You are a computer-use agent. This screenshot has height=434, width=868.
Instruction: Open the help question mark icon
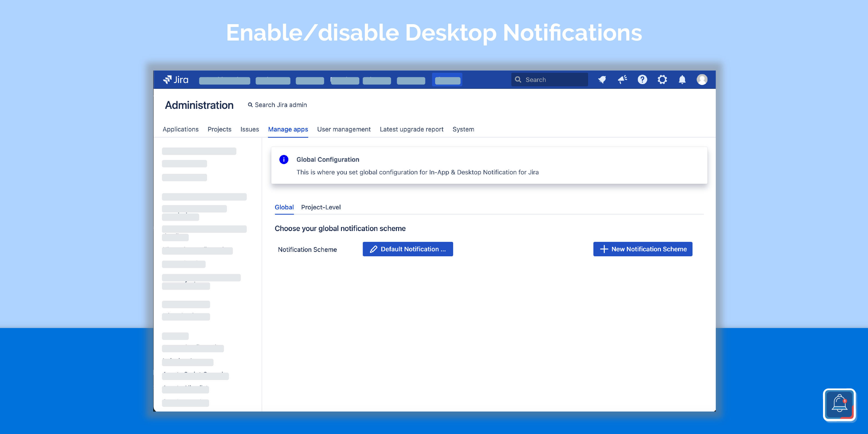642,79
